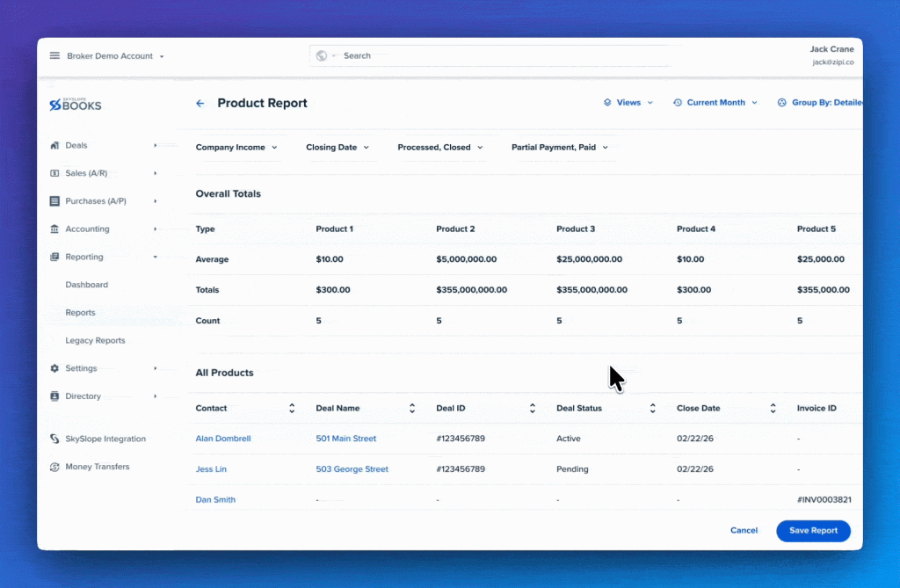Click the Save Report button
Screen dimensions: 900x588
[x=813, y=531]
